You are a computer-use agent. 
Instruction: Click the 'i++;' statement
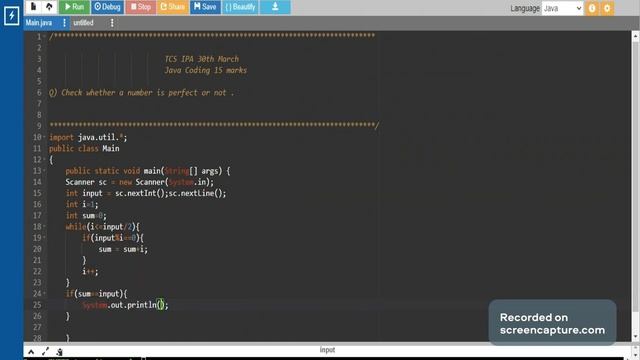90,271
